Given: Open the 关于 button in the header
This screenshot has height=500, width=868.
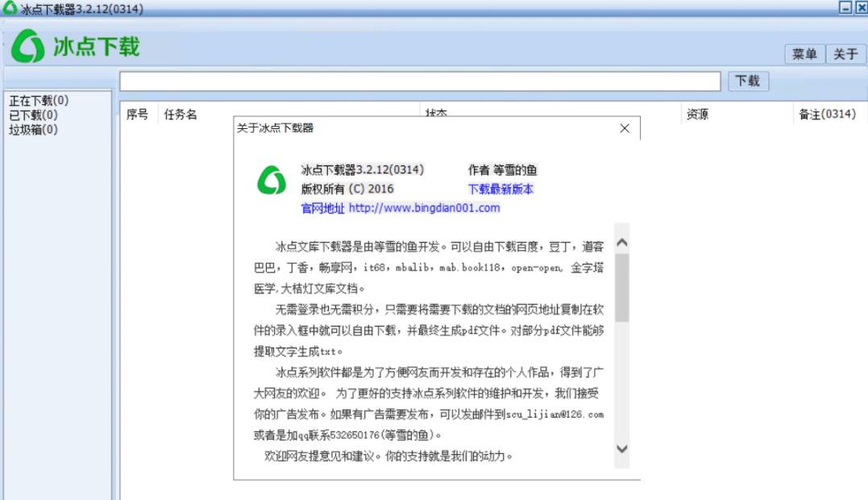Looking at the screenshot, I should [845, 54].
